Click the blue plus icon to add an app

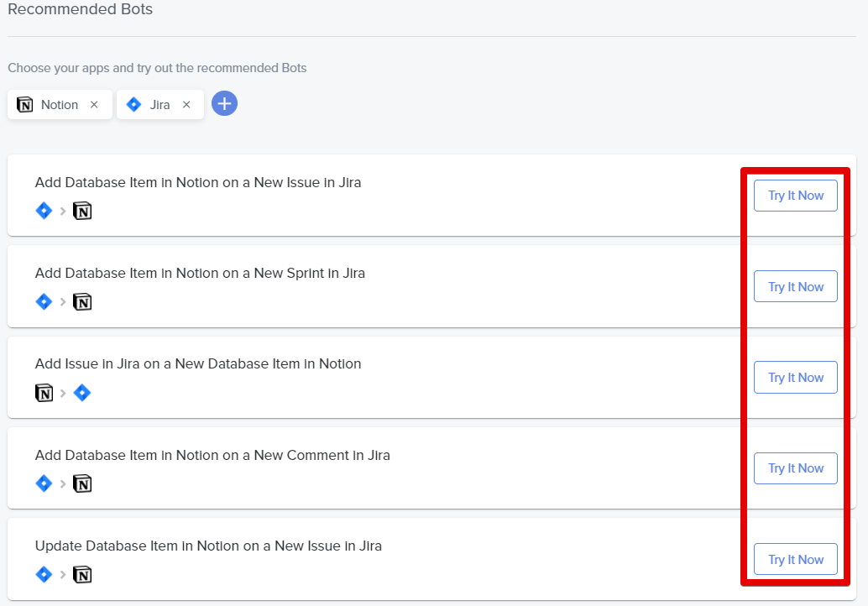224,104
